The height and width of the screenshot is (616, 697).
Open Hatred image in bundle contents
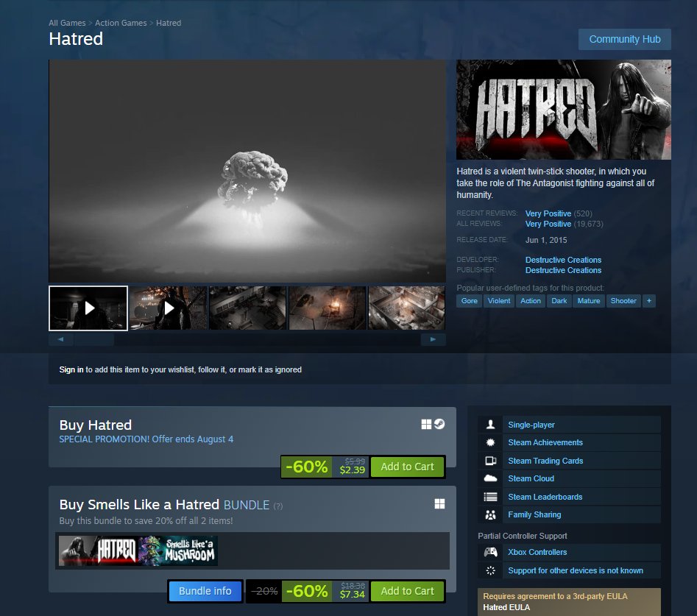[x=98, y=550]
